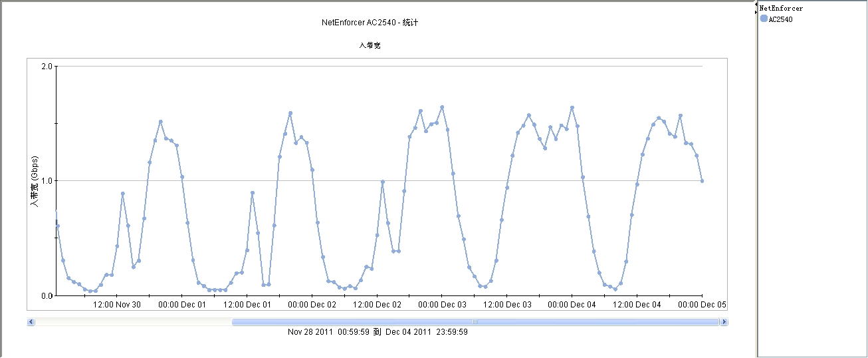Click the NetEnforcer legend heading
The image size is (868, 358).
[781, 9]
